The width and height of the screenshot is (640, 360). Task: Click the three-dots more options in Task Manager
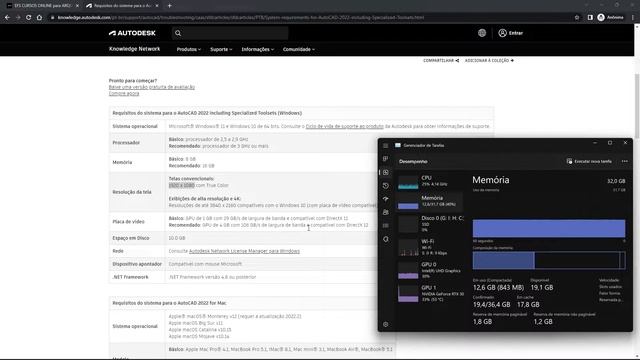(x=624, y=161)
